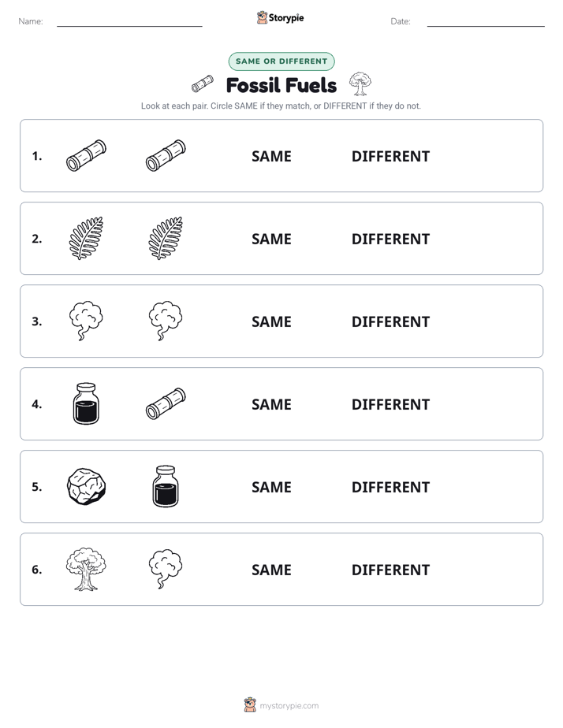Click the Name input line
The height and width of the screenshot is (728, 563).
[x=129, y=21]
